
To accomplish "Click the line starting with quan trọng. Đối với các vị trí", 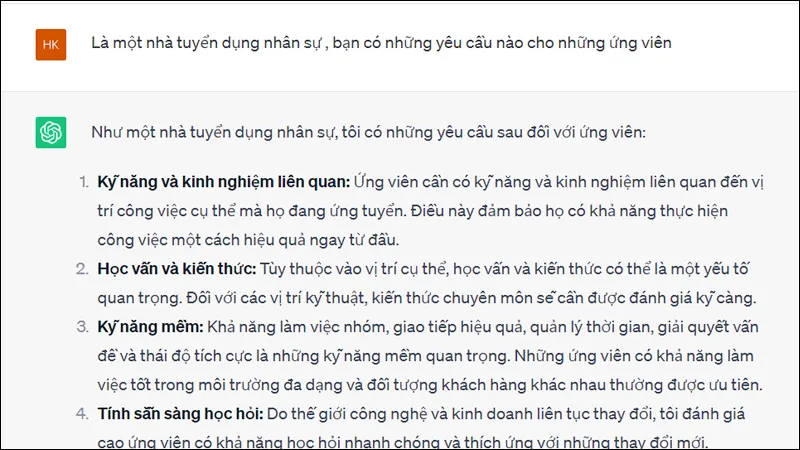I will tap(427, 298).
